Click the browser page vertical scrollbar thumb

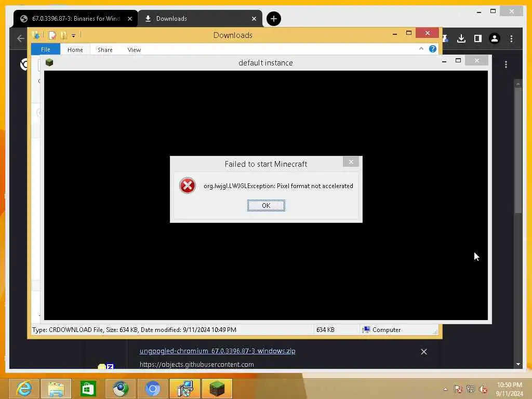pos(518,150)
